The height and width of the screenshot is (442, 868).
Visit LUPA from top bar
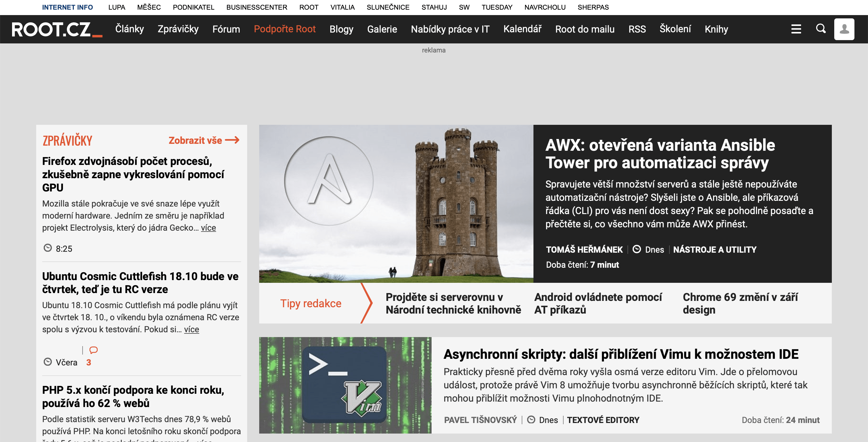point(117,7)
